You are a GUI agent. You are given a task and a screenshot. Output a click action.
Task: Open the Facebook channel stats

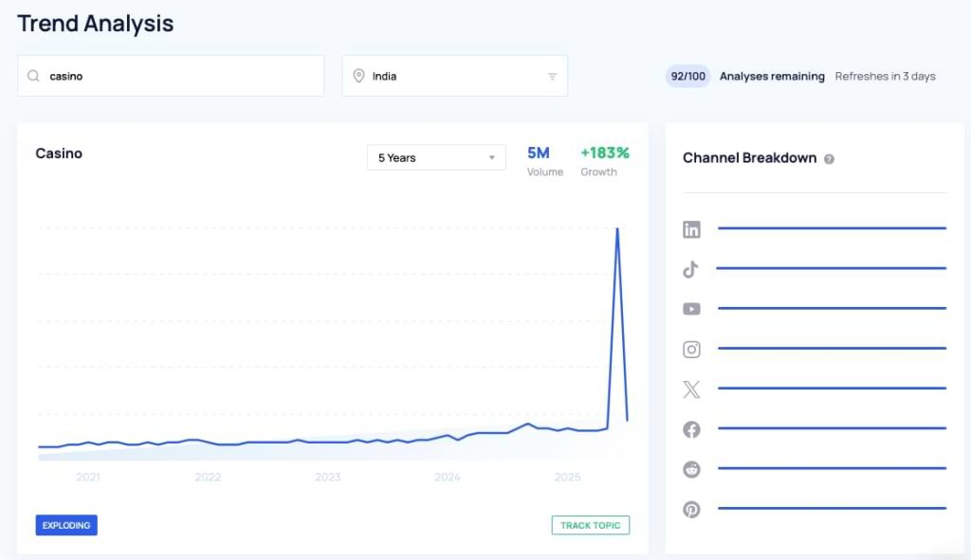point(691,428)
